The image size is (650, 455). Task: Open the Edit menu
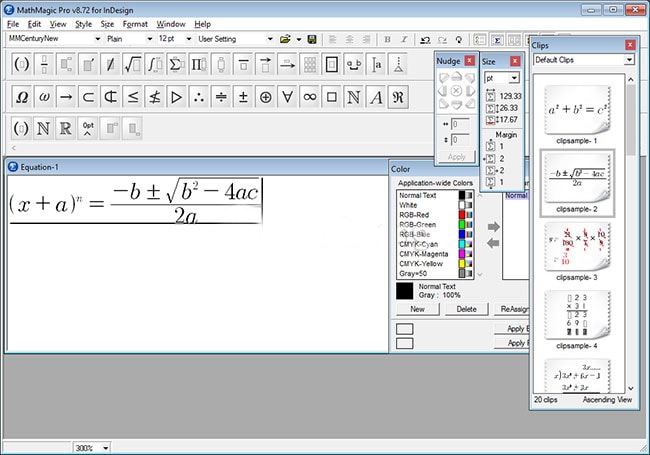34,24
